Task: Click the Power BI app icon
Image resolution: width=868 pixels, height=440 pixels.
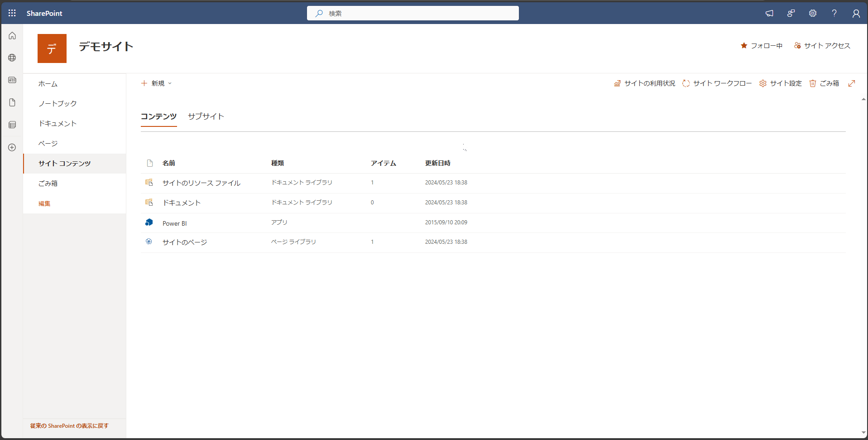Action: pyautogui.click(x=149, y=222)
